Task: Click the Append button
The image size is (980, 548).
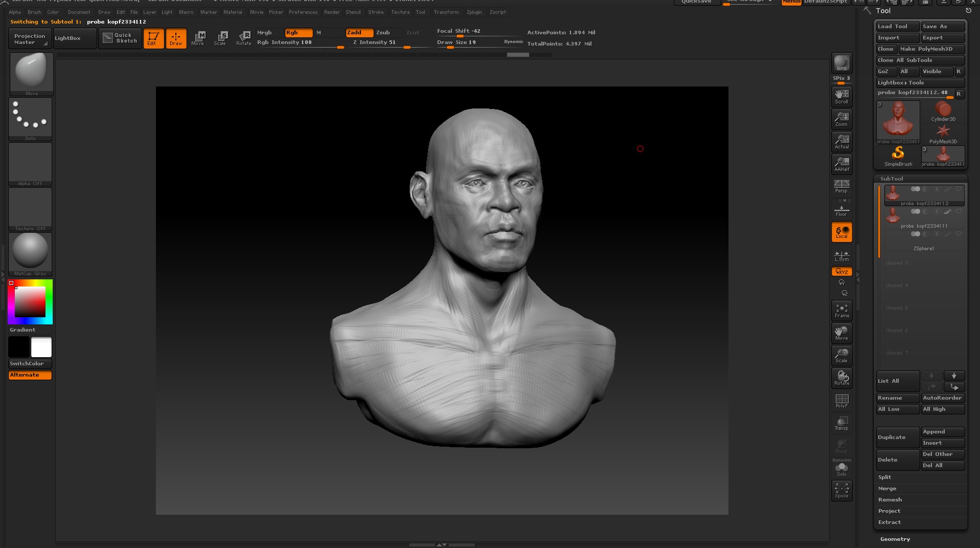Action: 943,431
